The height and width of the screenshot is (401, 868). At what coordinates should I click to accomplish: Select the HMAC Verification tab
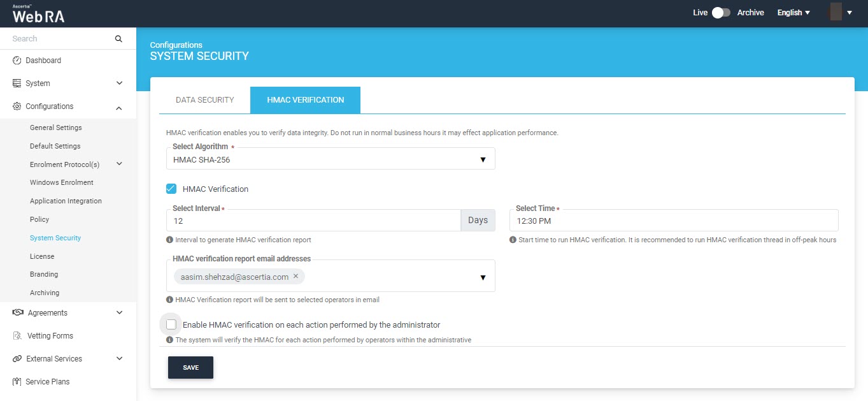point(306,100)
